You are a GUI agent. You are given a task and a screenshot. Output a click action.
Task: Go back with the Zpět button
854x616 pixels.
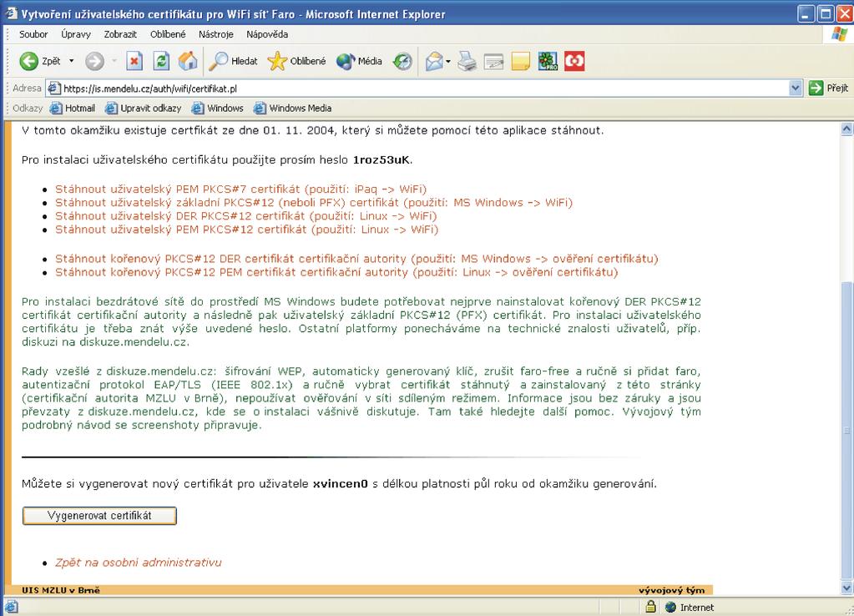(40, 61)
